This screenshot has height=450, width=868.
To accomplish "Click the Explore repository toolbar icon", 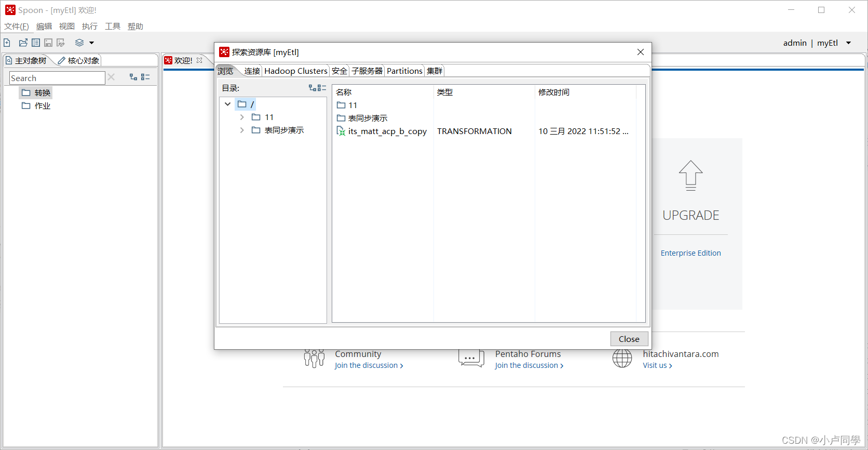I will tap(36, 43).
